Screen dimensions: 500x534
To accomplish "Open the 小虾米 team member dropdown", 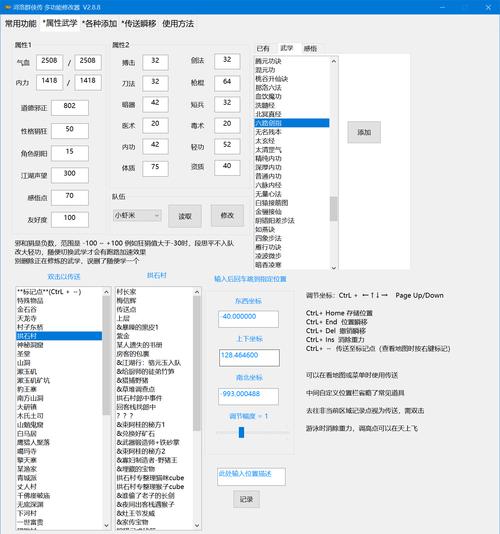I will (137, 216).
